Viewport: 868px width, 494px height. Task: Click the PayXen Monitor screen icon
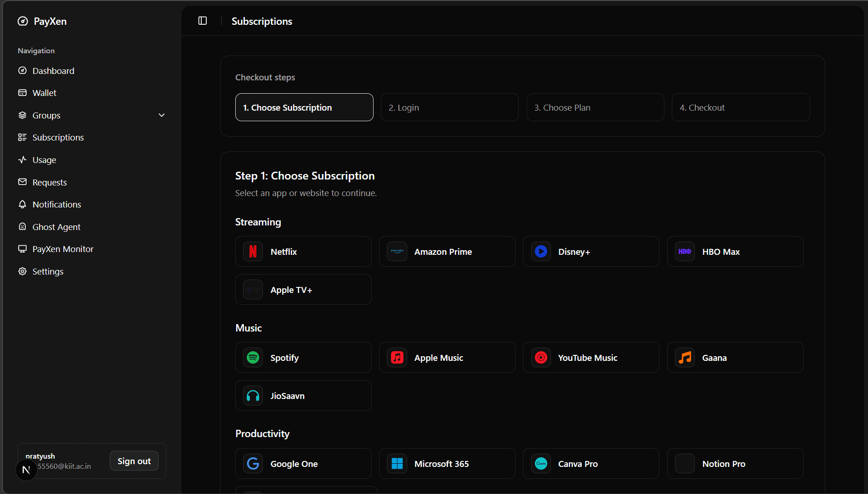pos(23,249)
